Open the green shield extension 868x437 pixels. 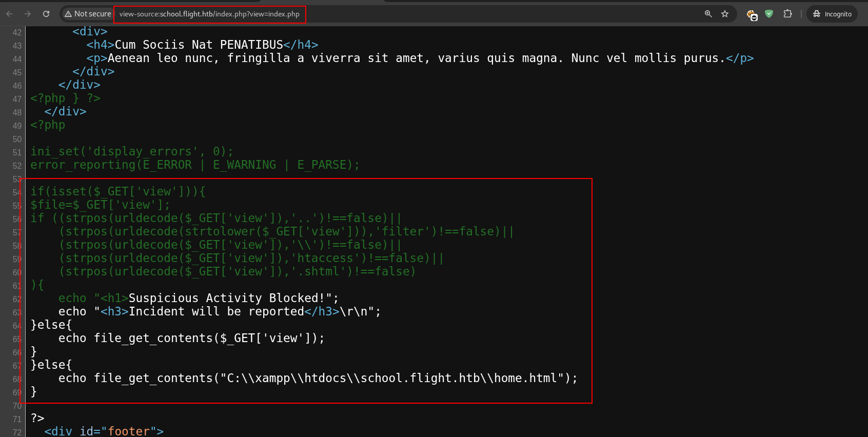click(769, 14)
